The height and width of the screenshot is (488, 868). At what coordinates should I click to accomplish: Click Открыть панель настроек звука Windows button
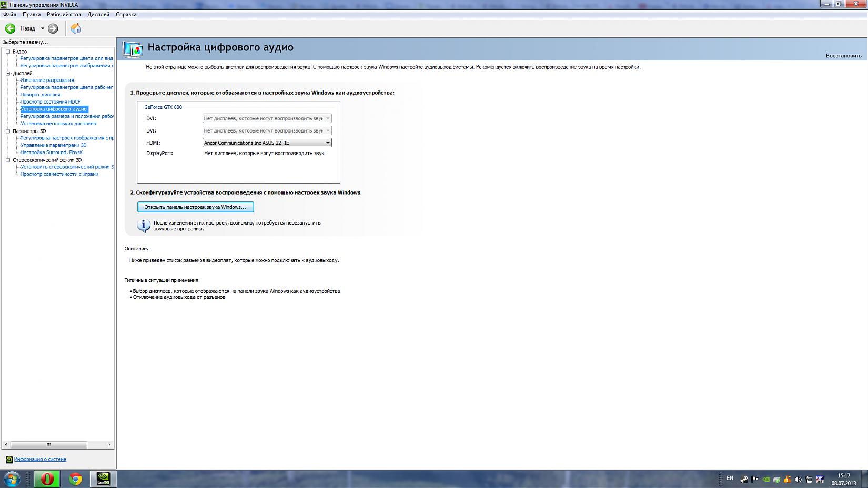point(196,207)
